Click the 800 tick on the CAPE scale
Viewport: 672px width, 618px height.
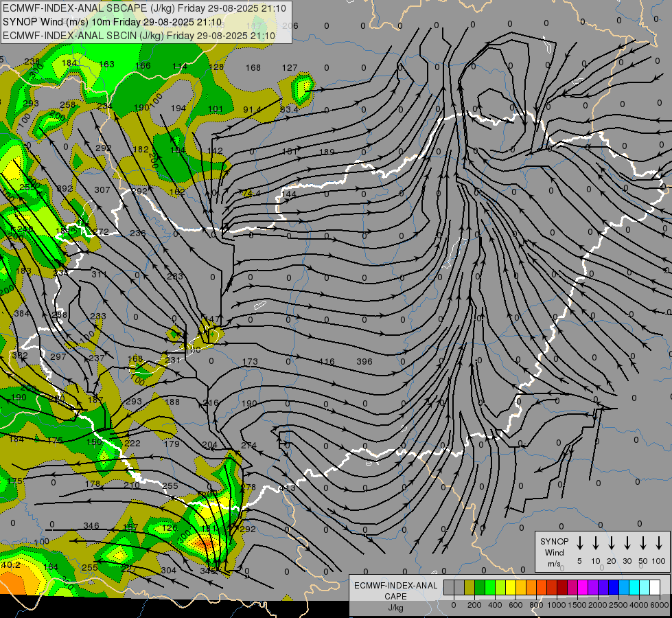(536, 605)
